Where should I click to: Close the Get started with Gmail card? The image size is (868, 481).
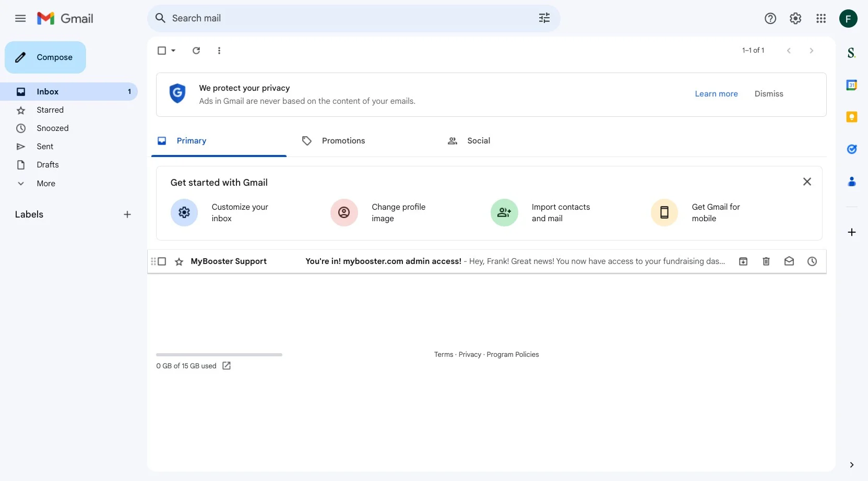point(807,182)
